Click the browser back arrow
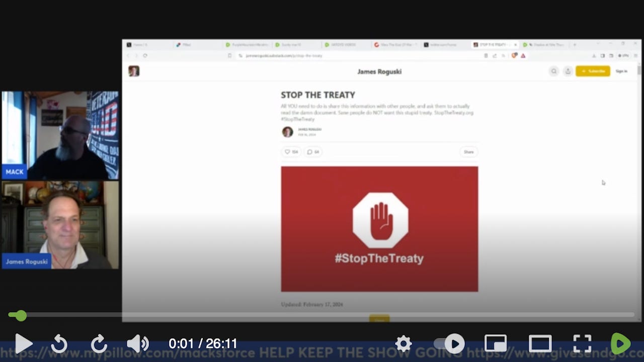644x362 pixels. point(128,56)
